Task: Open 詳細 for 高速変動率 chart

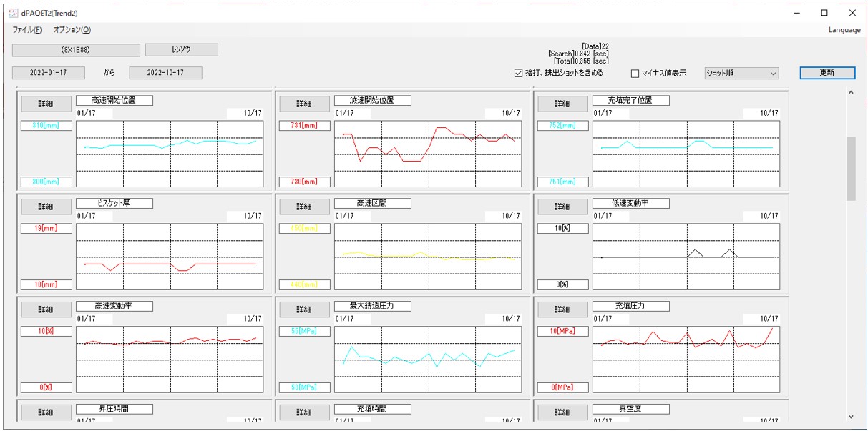Action: (x=46, y=309)
